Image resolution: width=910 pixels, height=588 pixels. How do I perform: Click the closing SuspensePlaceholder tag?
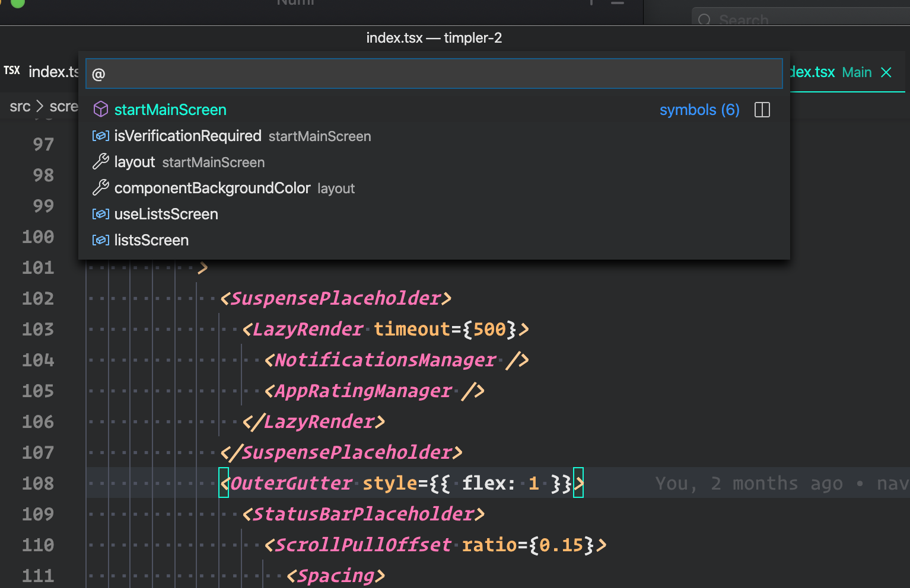(341, 452)
